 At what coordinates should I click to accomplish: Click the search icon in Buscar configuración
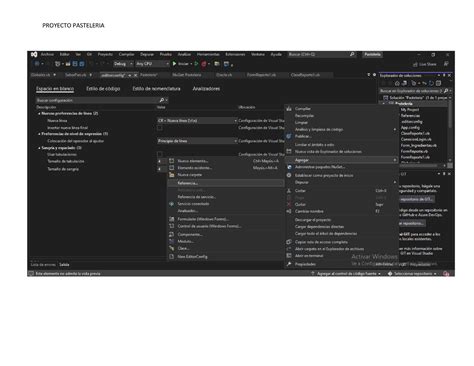click(x=162, y=100)
